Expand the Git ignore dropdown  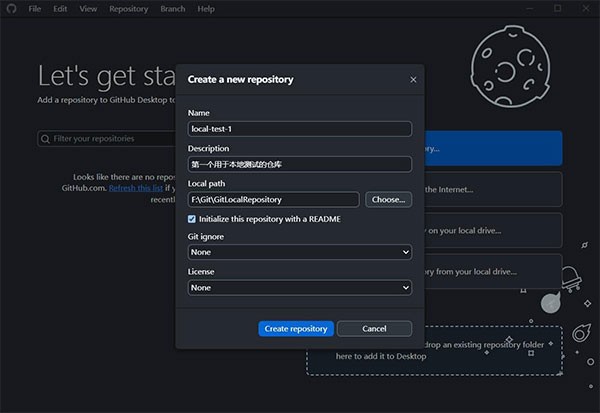click(300, 252)
